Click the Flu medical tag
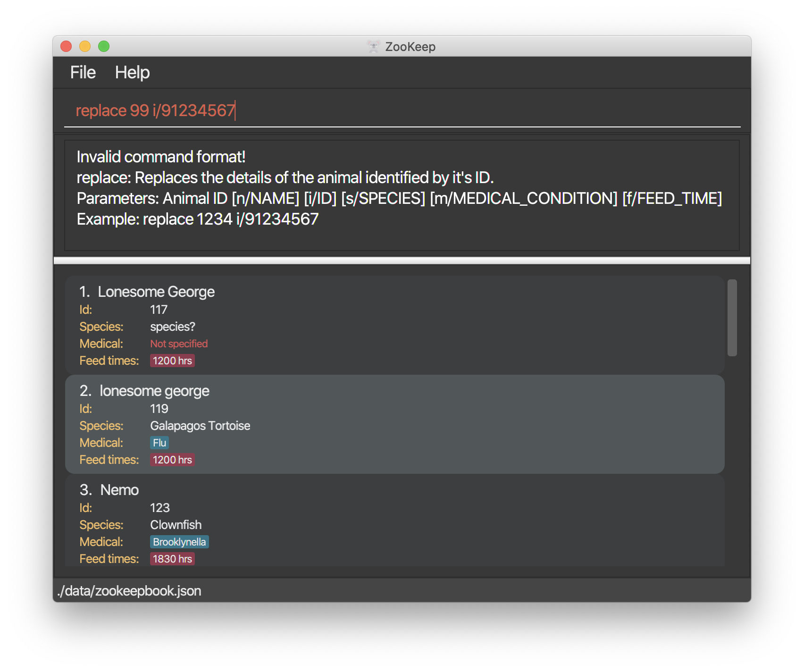Viewport: 804px width, 672px height. click(159, 443)
